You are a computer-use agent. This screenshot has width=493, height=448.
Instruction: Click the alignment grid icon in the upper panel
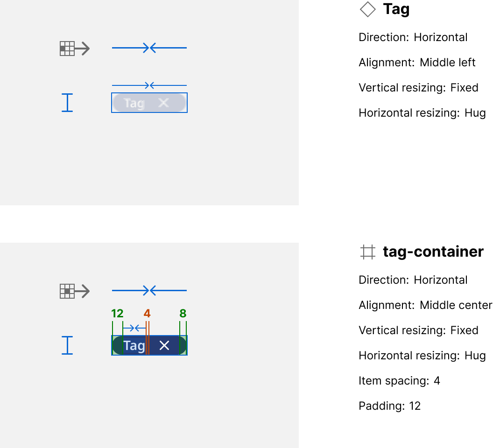67,49
